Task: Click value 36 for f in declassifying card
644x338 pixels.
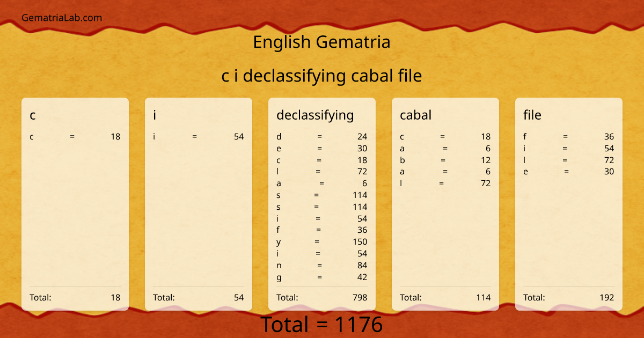Action: click(x=362, y=230)
